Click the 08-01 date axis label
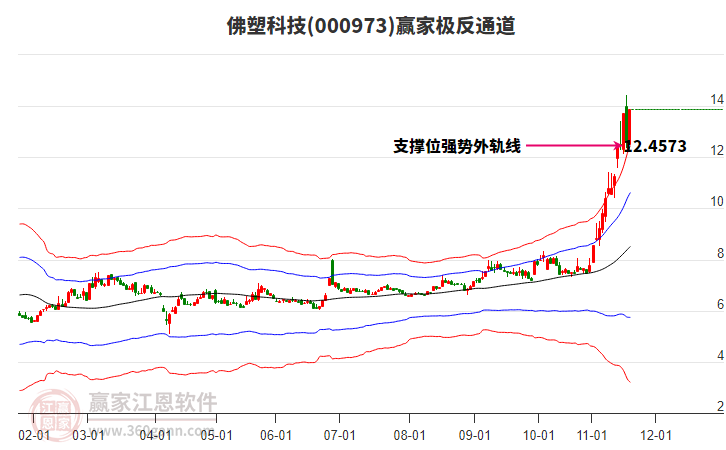This screenshot has width=726, height=450. click(x=409, y=436)
